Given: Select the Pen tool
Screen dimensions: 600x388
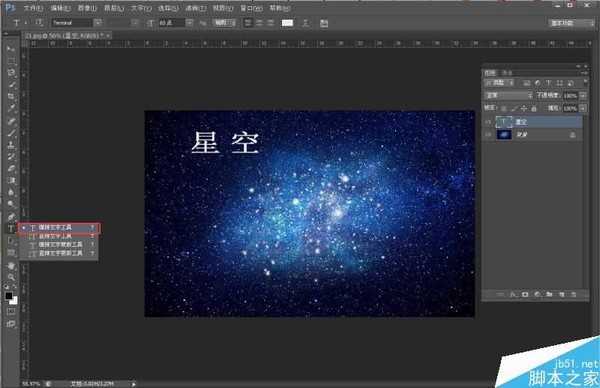Looking at the screenshot, I should (x=11, y=217).
